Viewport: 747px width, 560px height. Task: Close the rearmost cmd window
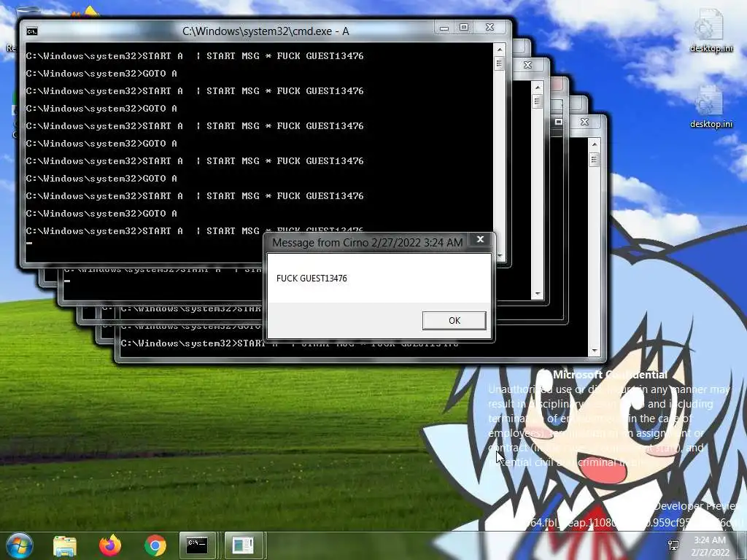click(584, 122)
